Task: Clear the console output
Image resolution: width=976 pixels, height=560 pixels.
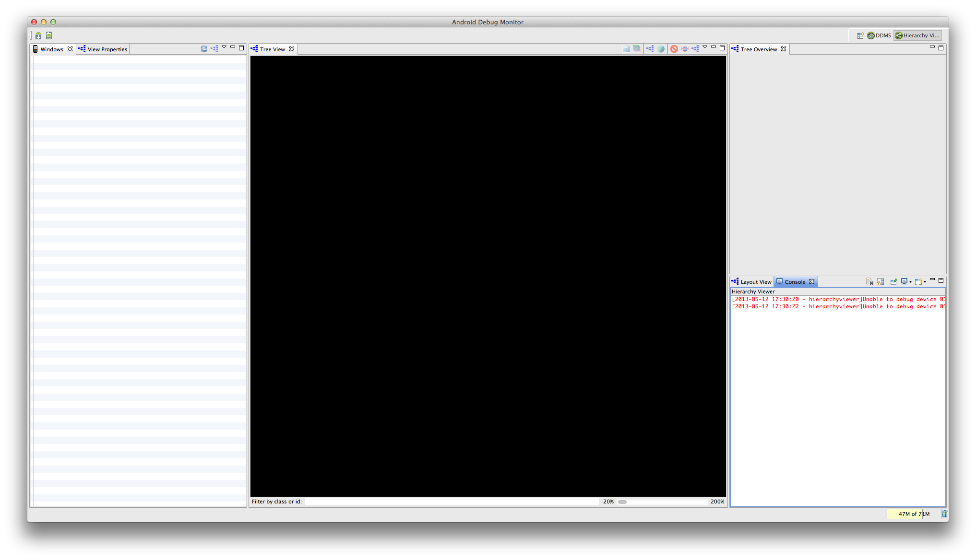Action: [869, 281]
